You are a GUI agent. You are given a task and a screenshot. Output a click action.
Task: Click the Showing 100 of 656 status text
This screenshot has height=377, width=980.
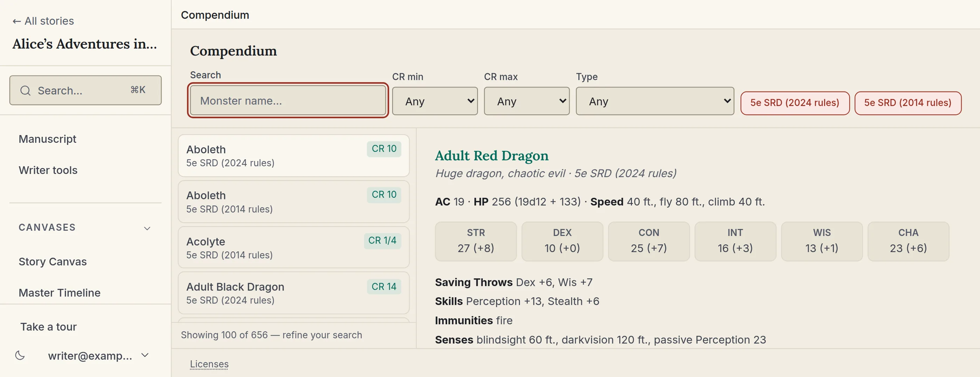point(271,335)
